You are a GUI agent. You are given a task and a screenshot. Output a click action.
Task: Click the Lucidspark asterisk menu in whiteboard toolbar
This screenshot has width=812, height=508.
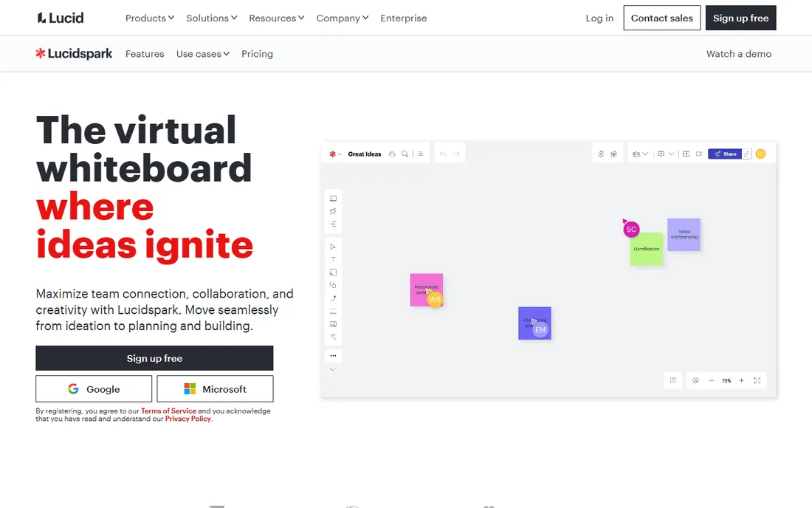click(x=332, y=154)
